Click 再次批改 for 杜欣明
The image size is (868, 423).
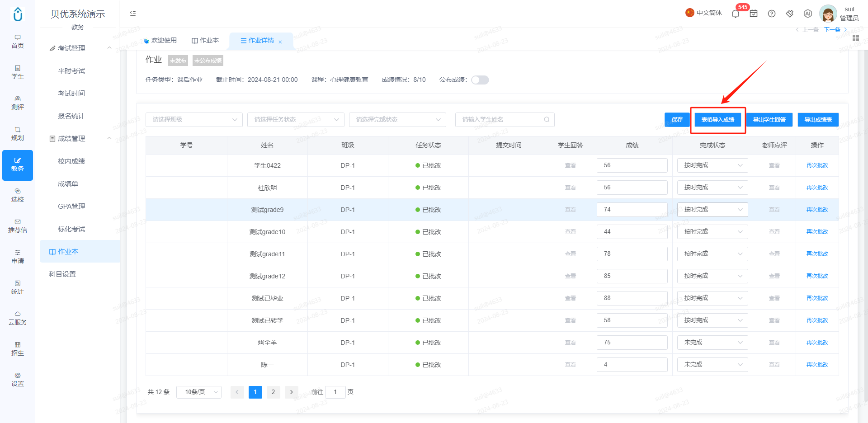(x=817, y=188)
